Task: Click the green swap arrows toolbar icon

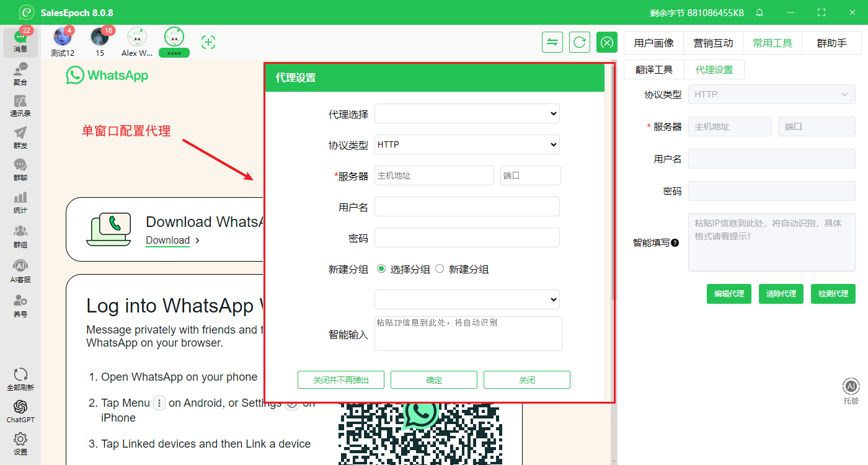Action: (x=552, y=42)
